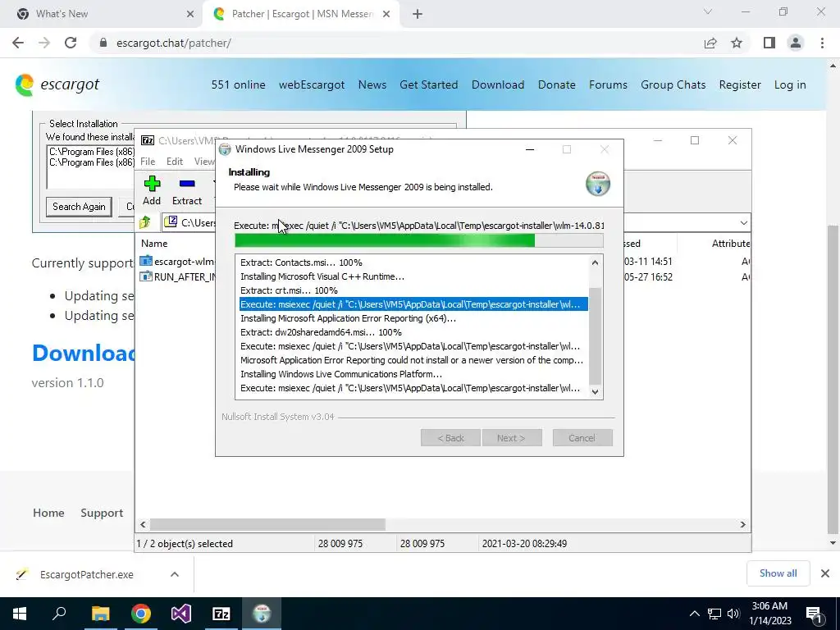
Task: Open the View menu in 7-Zip
Action: [x=204, y=162]
